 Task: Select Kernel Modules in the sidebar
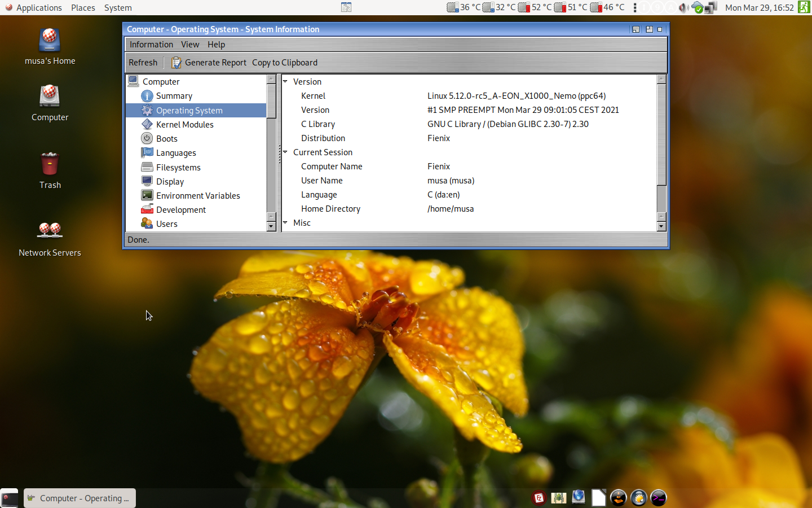pyautogui.click(x=184, y=125)
